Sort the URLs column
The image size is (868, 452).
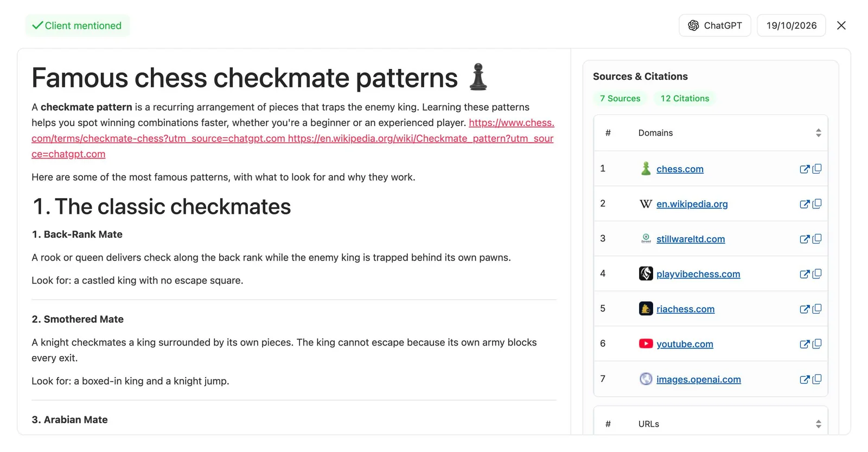point(818,424)
